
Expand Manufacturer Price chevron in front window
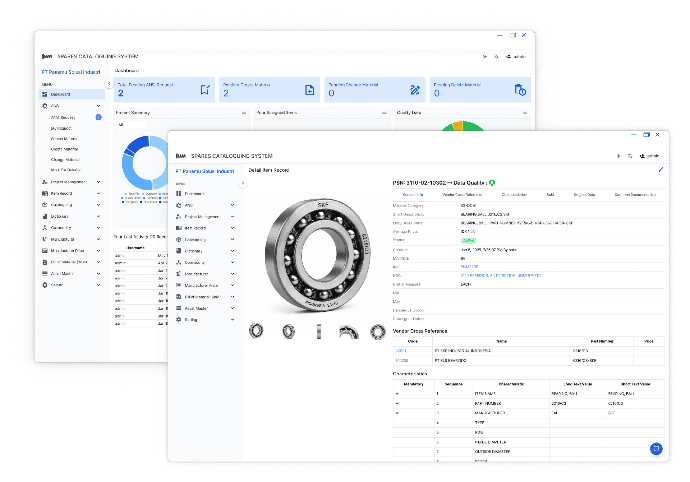point(232,285)
